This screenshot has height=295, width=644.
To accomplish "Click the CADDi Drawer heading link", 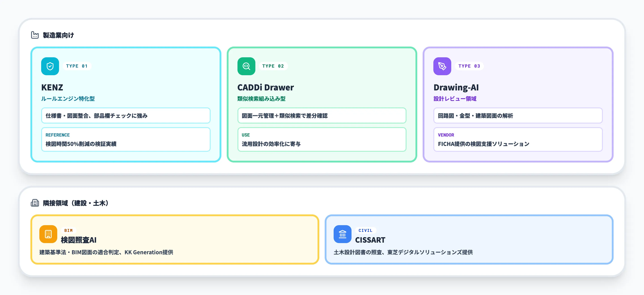I will pyautogui.click(x=265, y=88).
